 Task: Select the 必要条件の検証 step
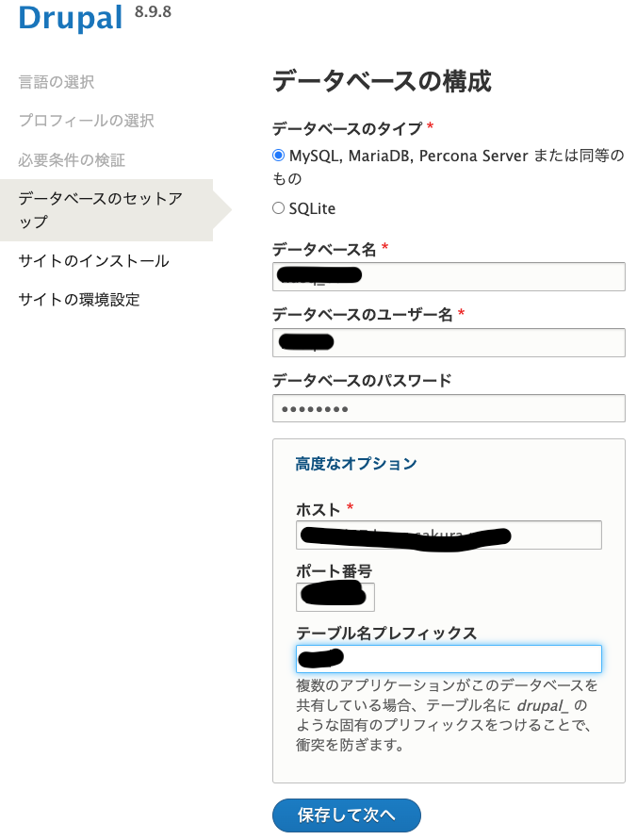(x=72, y=160)
